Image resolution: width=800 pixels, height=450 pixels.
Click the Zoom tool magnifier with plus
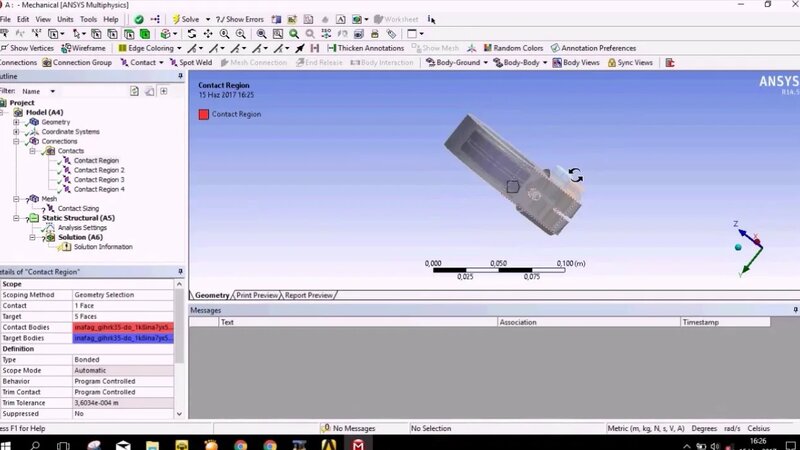[x=224, y=34]
